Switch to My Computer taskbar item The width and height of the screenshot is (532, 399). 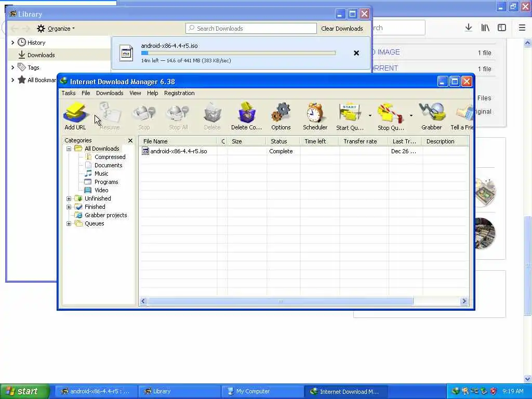click(262, 392)
